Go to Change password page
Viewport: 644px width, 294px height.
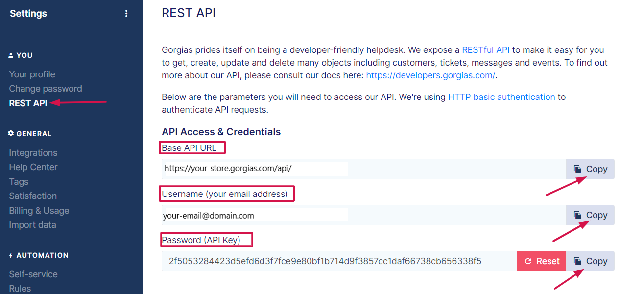45,89
